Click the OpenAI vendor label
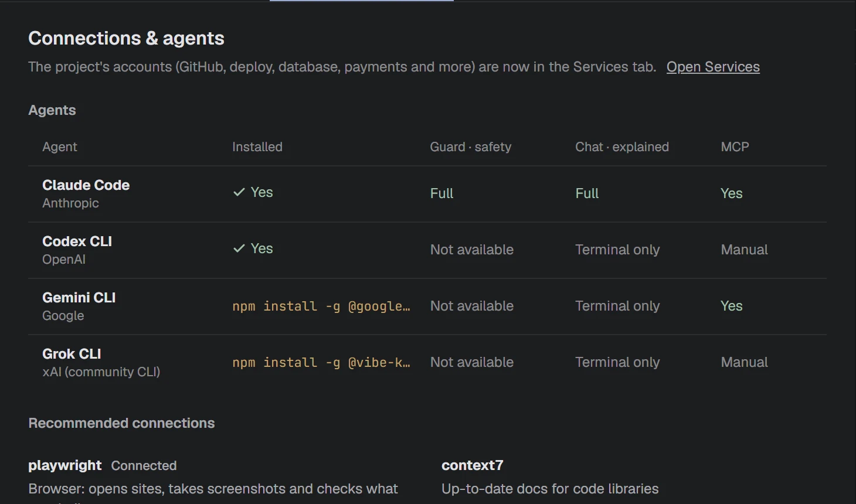 click(64, 260)
